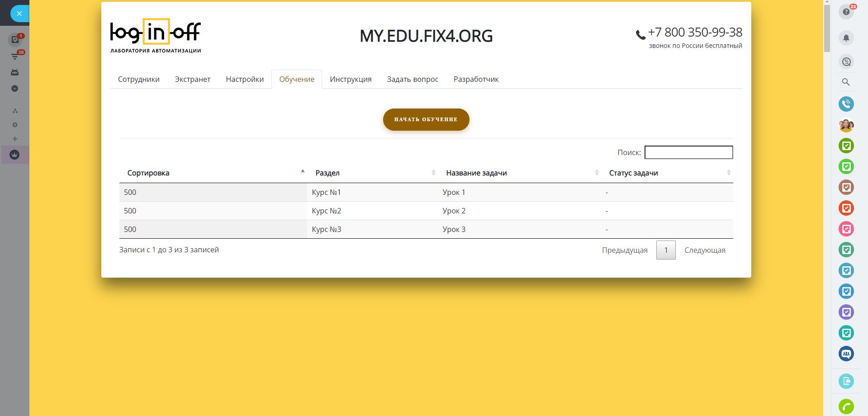Click the magnifier search icon in right sidebar
The height and width of the screenshot is (416, 868).
point(846,82)
